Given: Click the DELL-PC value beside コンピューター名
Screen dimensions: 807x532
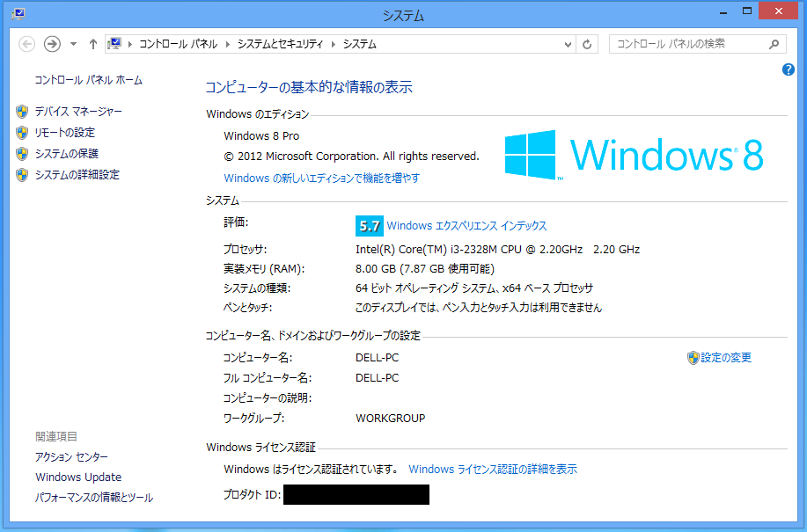Looking at the screenshot, I should pos(378,358).
